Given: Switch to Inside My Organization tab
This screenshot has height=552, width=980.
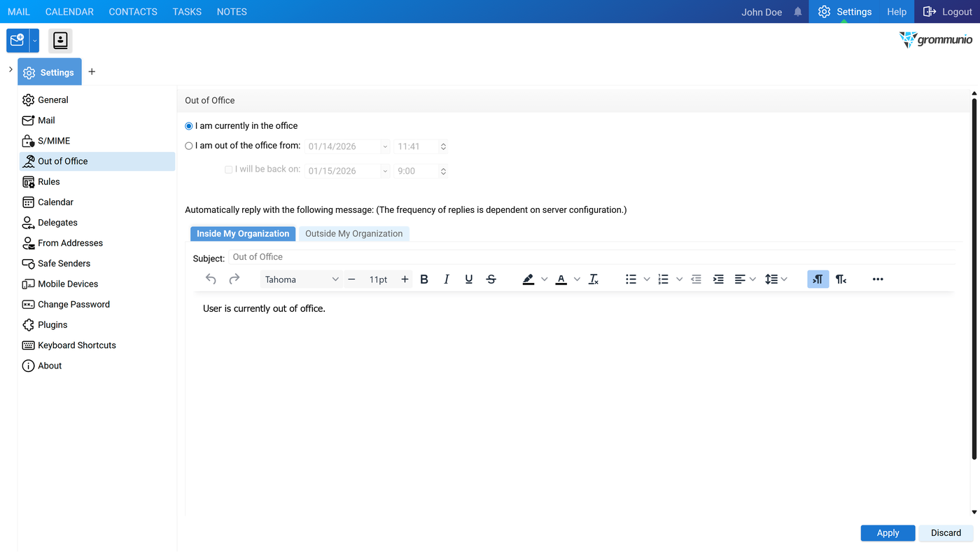Looking at the screenshot, I should point(243,234).
